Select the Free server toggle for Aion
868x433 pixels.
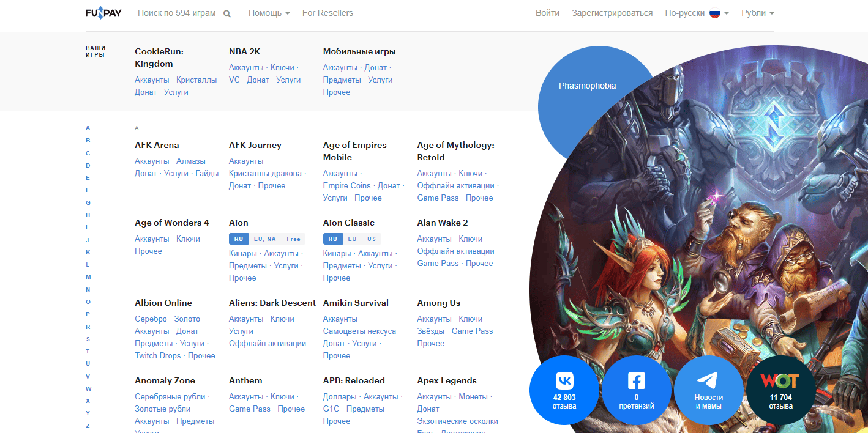pos(293,239)
